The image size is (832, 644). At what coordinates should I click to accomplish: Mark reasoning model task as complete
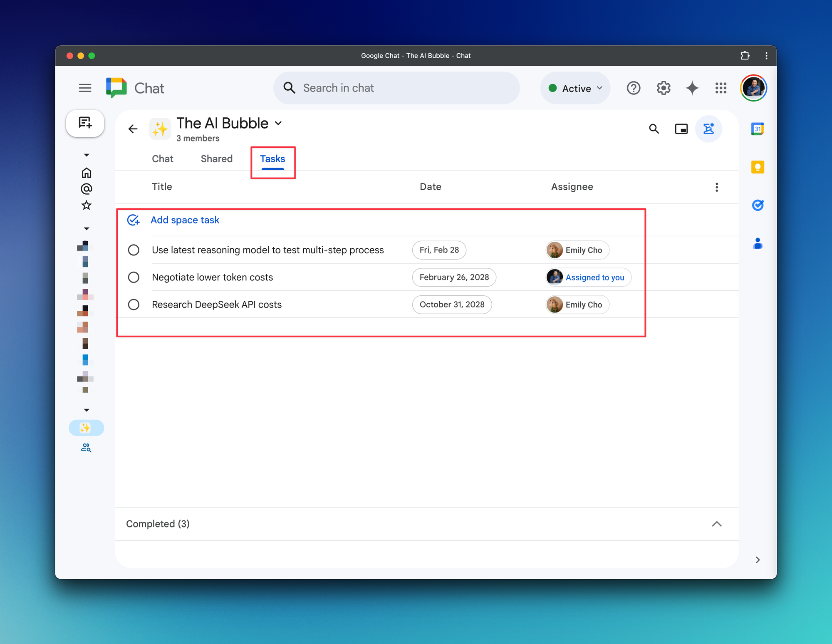[x=134, y=250]
